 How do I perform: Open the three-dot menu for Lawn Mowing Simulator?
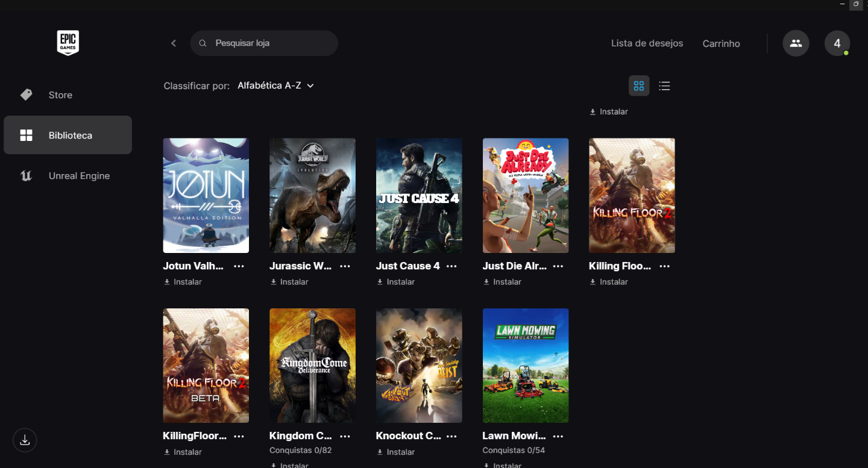pos(558,436)
